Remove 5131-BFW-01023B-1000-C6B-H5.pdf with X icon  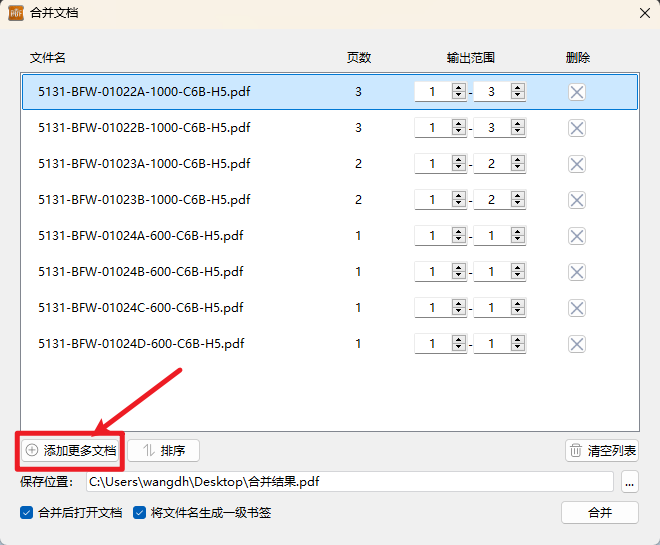(577, 200)
